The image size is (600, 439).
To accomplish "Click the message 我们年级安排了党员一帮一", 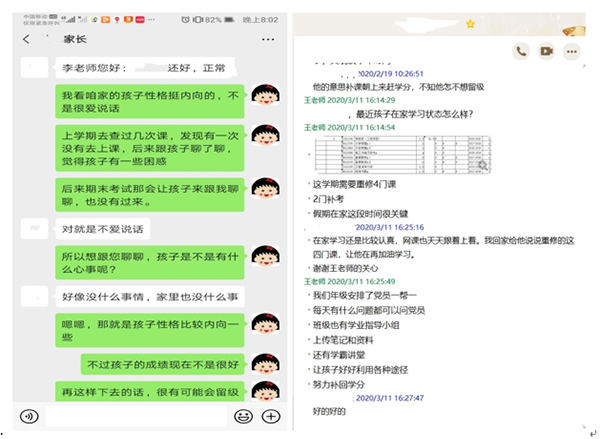I will [x=365, y=295].
